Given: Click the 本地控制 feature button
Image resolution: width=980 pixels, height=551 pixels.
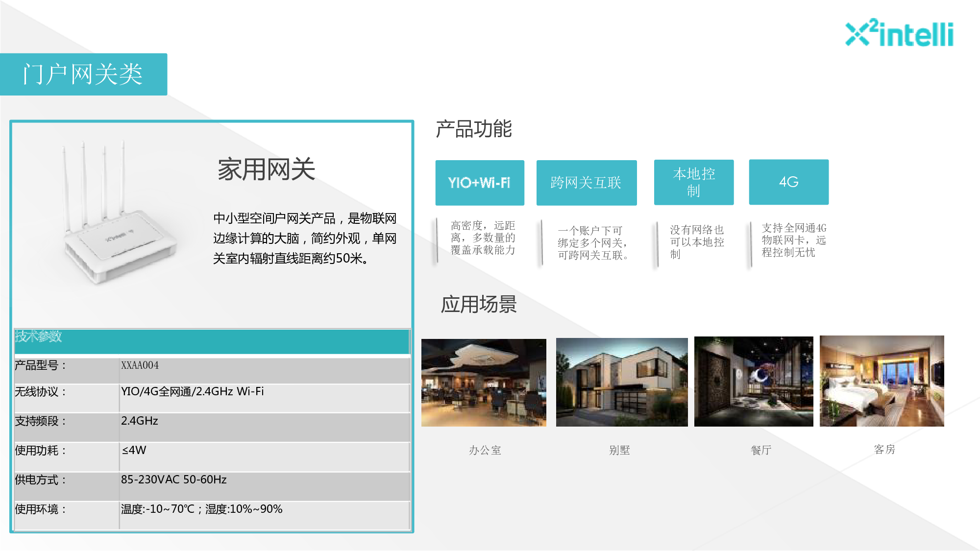Looking at the screenshot, I should [694, 182].
